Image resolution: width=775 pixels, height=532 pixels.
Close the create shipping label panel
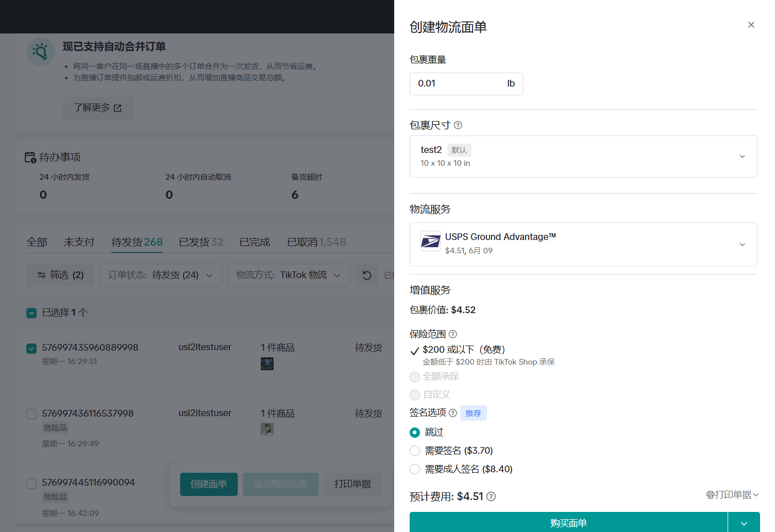(x=751, y=25)
